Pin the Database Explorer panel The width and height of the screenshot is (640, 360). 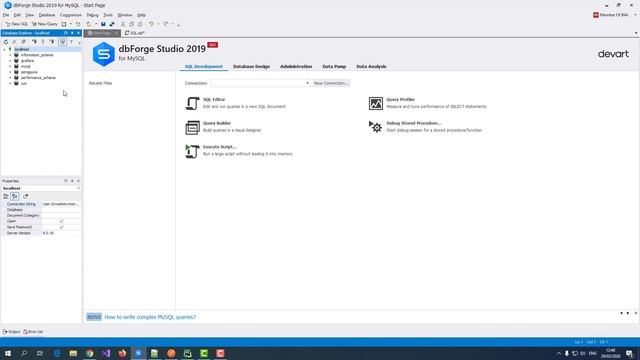click(72, 33)
